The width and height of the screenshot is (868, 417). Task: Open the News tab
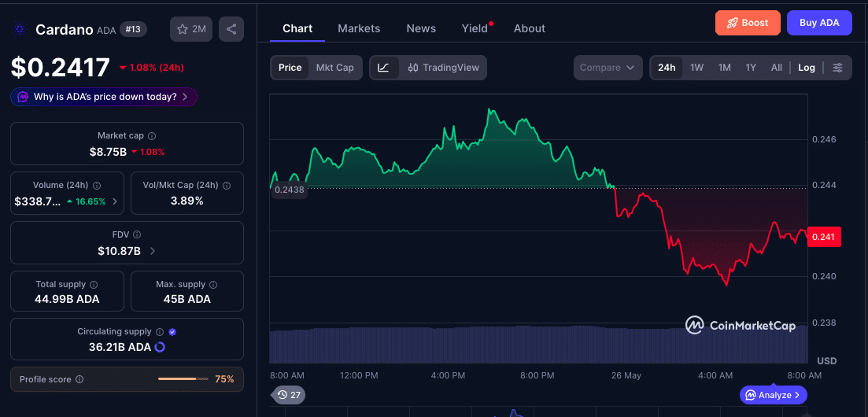pyautogui.click(x=421, y=28)
